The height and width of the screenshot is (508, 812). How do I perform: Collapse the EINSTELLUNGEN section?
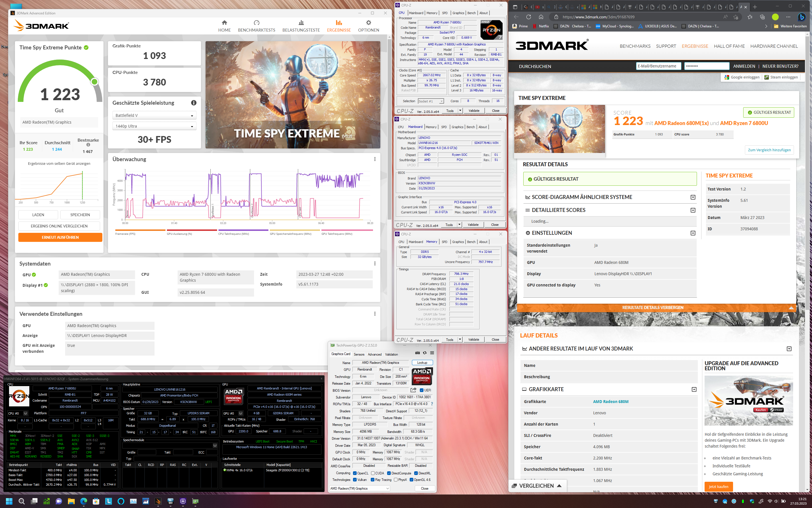coord(693,233)
